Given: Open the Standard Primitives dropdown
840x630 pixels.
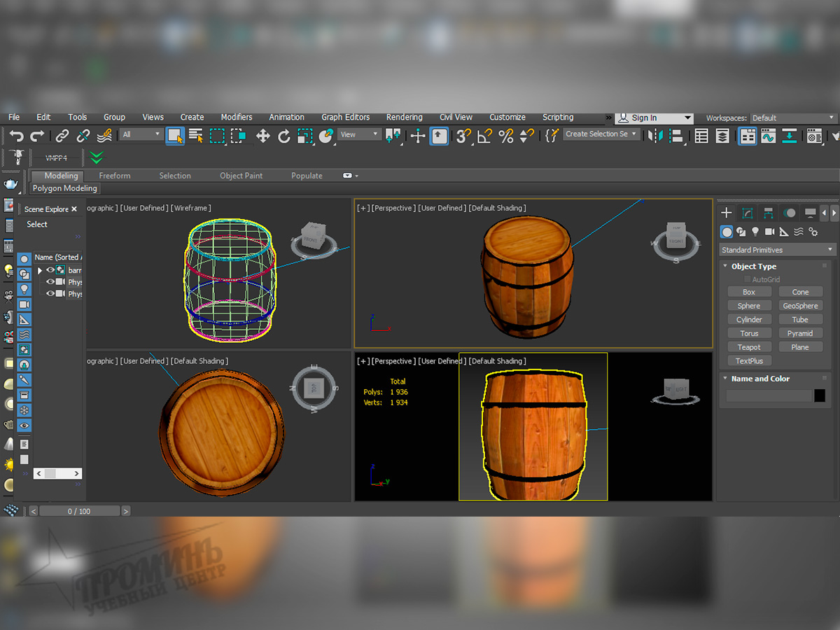Looking at the screenshot, I should coord(776,249).
